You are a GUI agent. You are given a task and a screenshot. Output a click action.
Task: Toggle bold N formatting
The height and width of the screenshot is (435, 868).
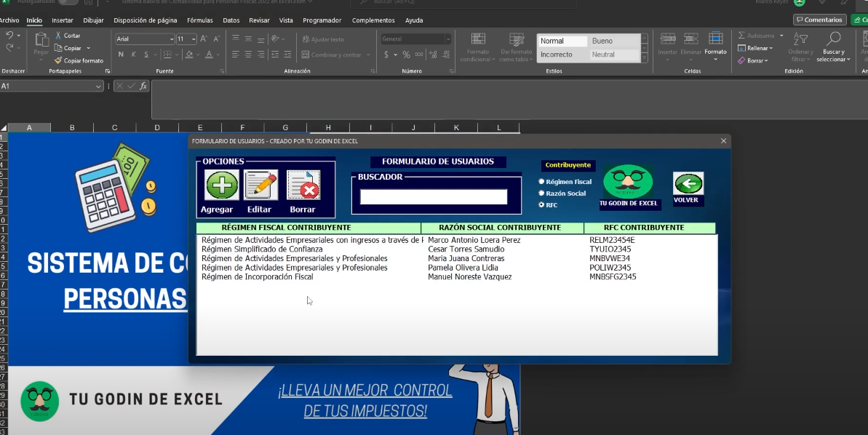point(121,55)
